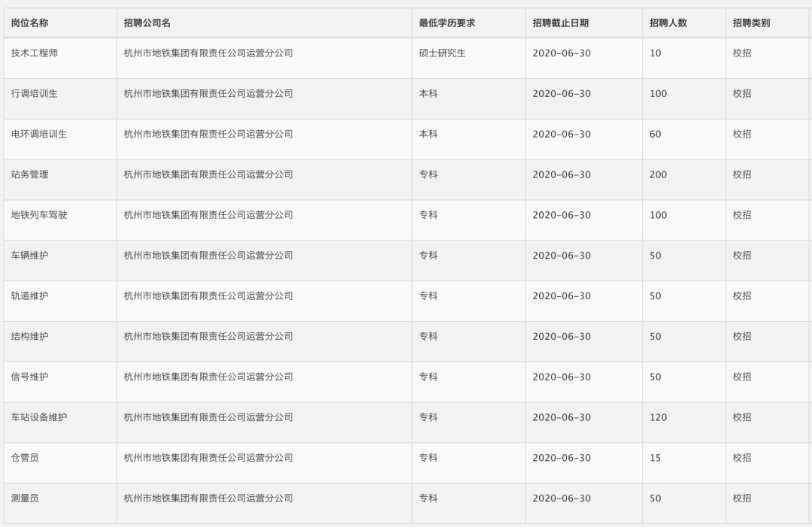Select the 电环调培训生 position

pyautogui.click(x=39, y=135)
